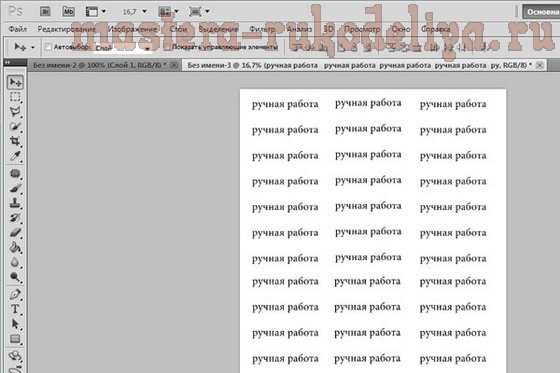Click the Основная workspace button
Screen dimensions: 560x373
pyautogui.click(x=541, y=12)
